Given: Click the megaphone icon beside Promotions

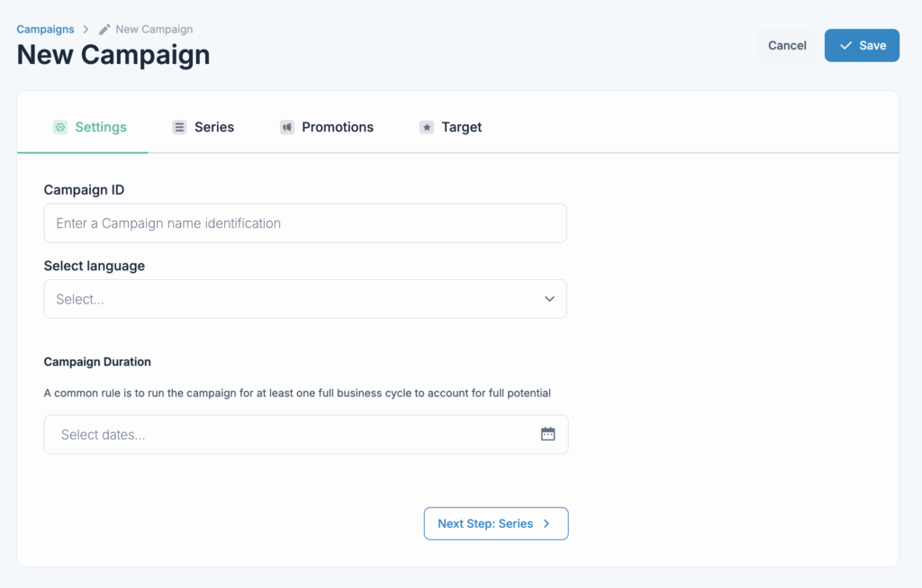Looking at the screenshot, I should click(x=286, y=127).
